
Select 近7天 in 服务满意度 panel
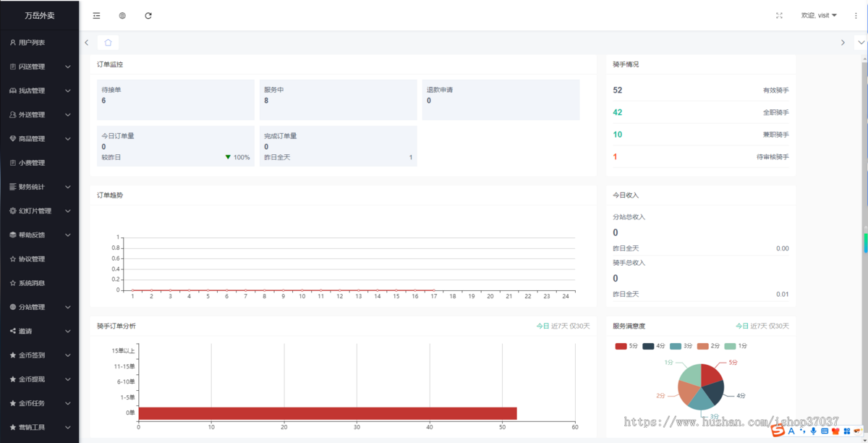759,326
